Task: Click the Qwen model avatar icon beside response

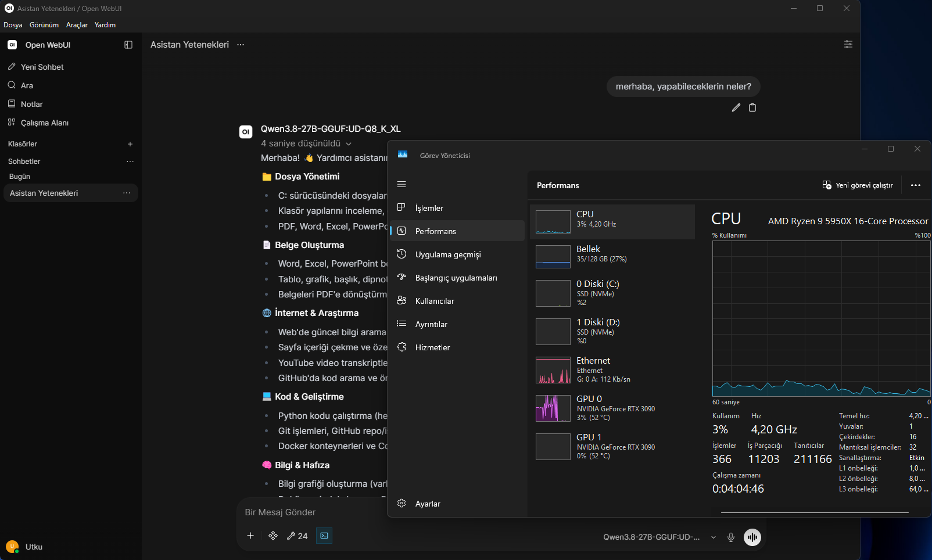Action: 246,132
